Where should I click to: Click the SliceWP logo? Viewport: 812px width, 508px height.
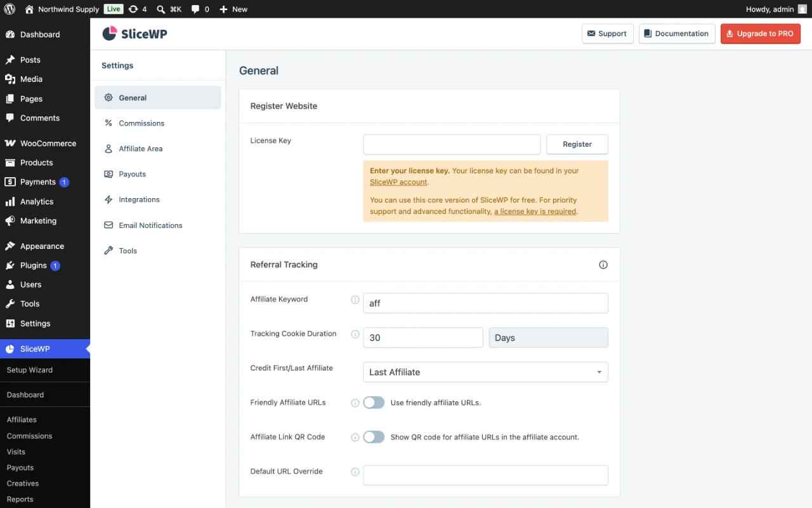pos(134,34)
